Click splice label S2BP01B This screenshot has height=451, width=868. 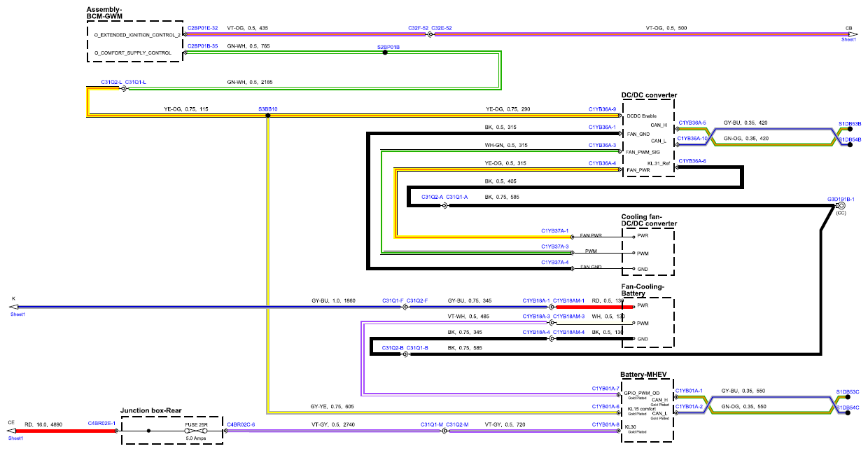coord(388,47)
